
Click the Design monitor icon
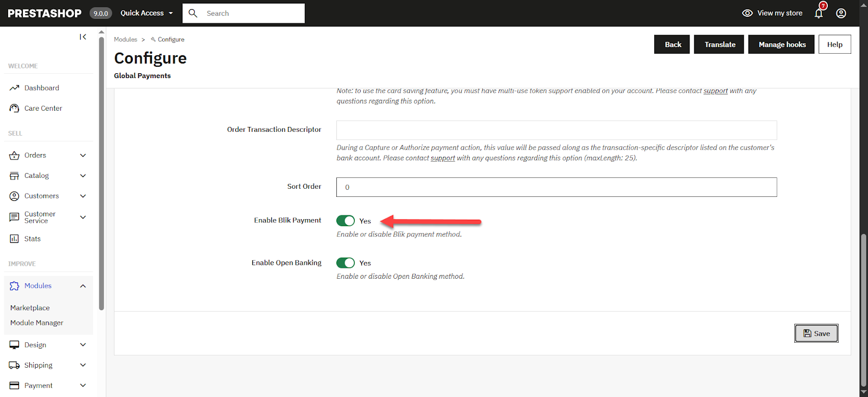[x=15, y=345]
